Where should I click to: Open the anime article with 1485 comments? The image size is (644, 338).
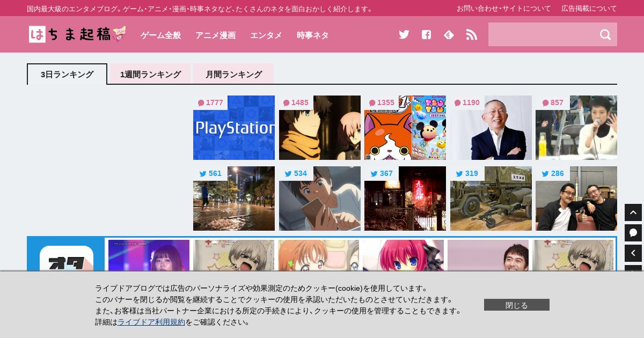320,128
